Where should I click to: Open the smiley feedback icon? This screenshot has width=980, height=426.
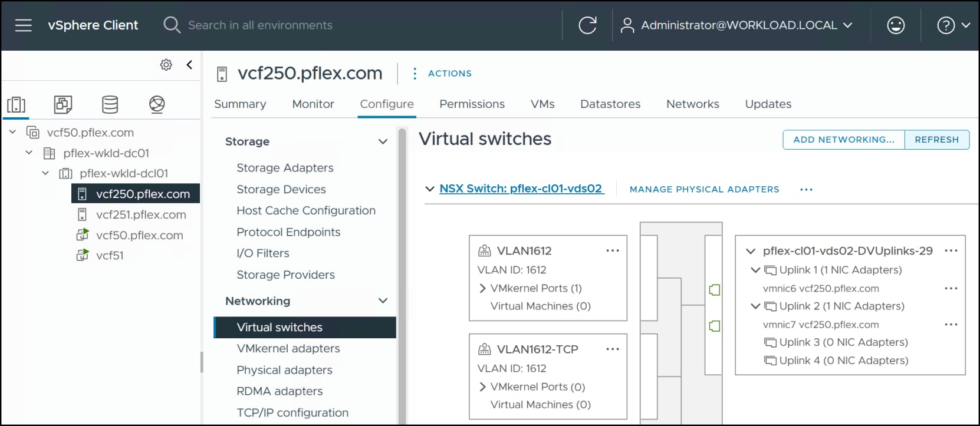point(896,25)
